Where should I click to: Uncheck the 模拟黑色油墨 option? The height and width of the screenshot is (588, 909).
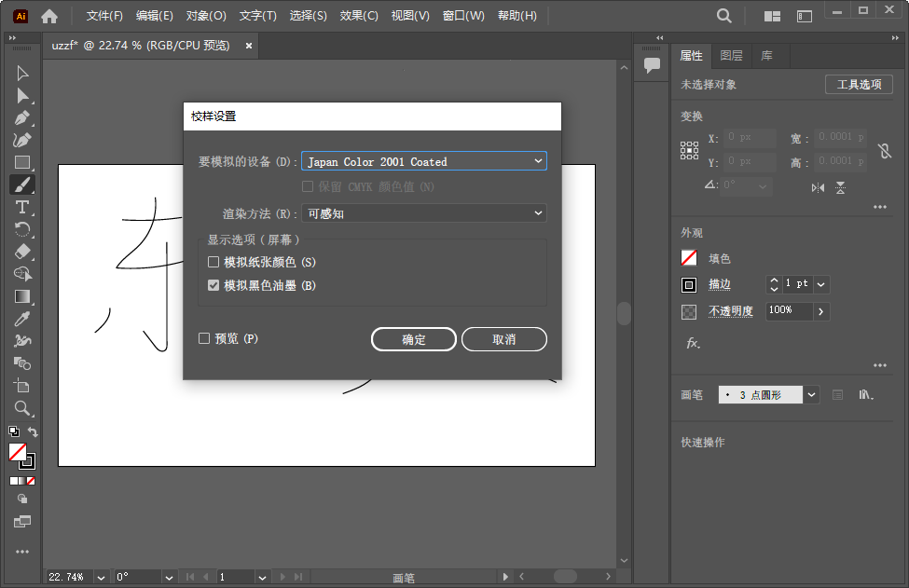tap(213, 284)
